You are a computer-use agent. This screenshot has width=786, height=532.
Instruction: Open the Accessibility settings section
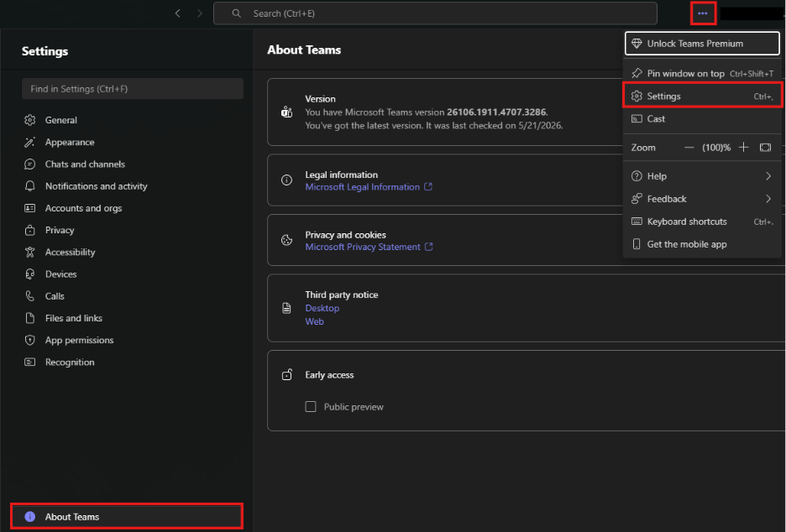(133, 252)
